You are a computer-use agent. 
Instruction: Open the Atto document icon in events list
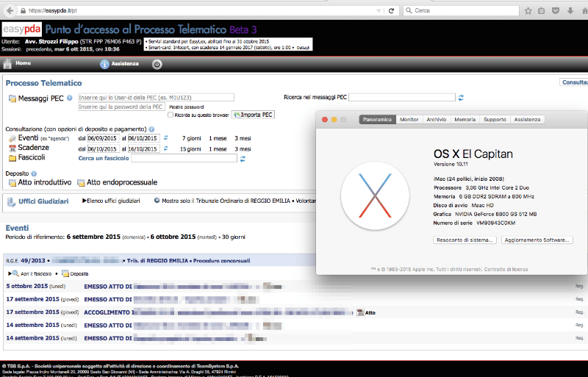360,312
